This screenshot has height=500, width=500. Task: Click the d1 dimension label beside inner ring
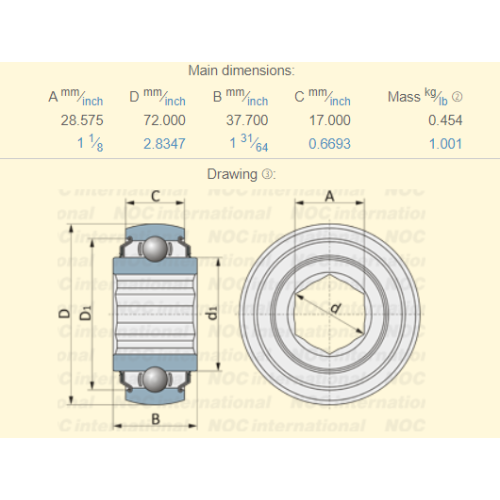(212, 313)
